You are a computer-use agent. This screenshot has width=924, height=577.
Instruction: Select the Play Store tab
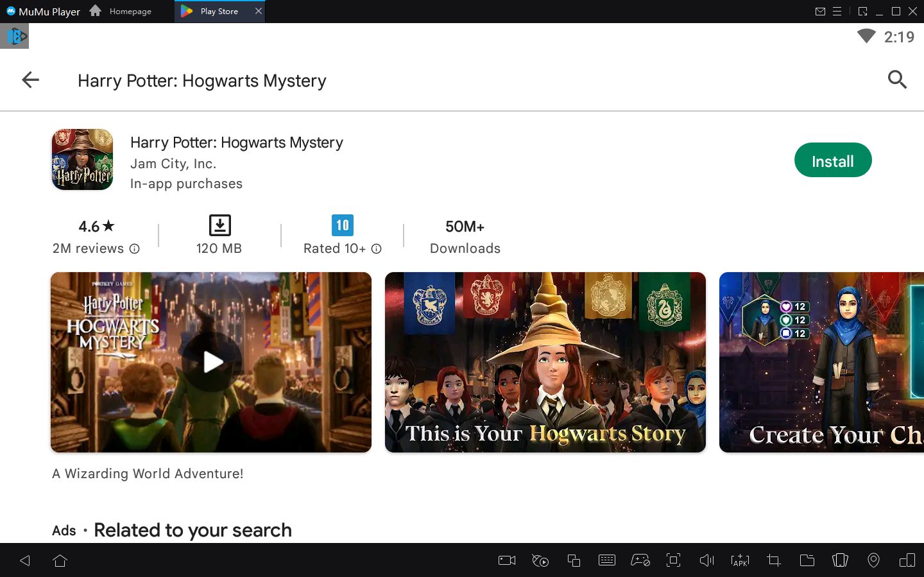pos(218,11)
